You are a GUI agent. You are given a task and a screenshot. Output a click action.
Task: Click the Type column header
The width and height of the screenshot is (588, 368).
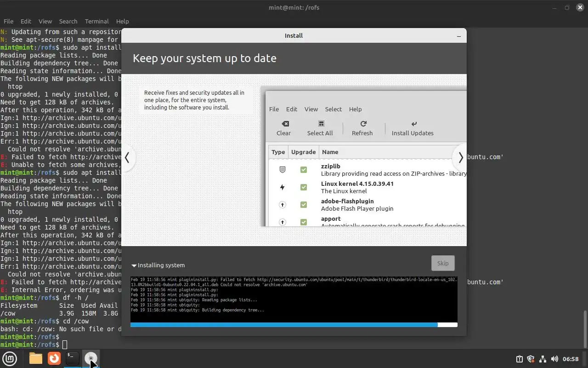click(x=278, y=152)
